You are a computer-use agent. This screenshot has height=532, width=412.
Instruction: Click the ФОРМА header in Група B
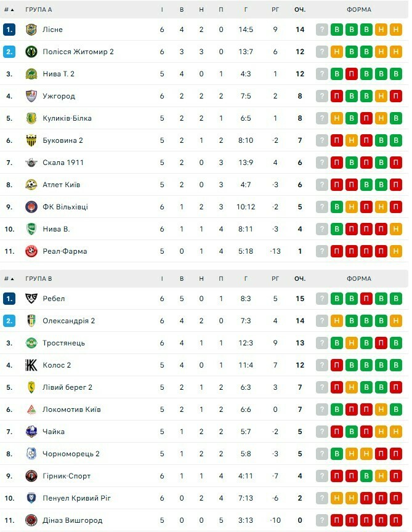click(359, 278)
